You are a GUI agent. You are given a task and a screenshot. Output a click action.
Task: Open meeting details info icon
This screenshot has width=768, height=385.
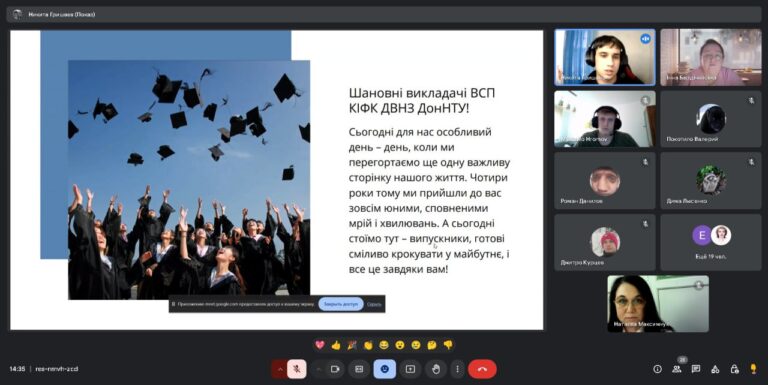point(657,369)
